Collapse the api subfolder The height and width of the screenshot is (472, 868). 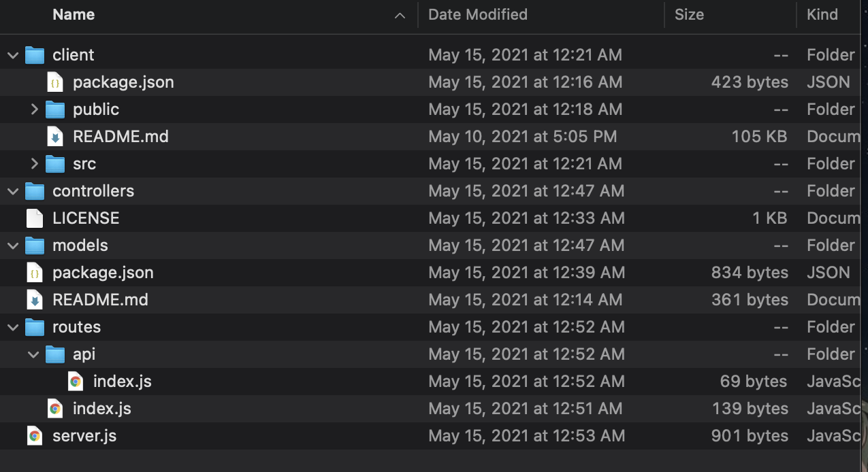click(33, 354)
